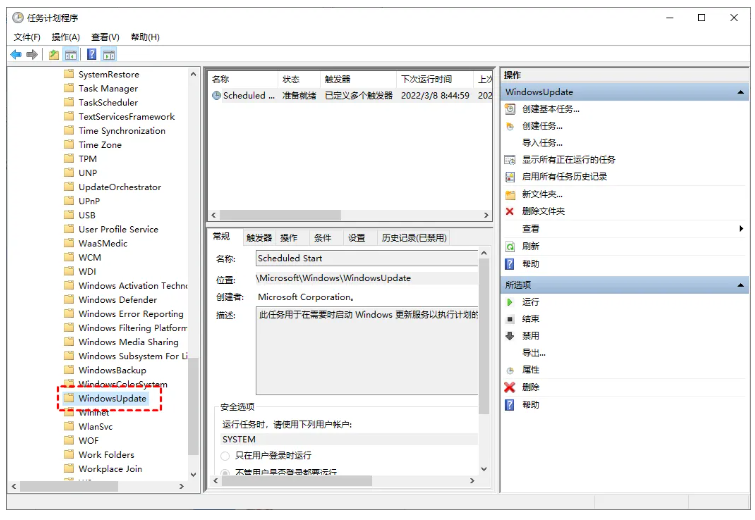The width and height of the screenshot is (755, 520).
Task: Toggle the Action pane toolbar icon
Action: click(x=109, y=55)
